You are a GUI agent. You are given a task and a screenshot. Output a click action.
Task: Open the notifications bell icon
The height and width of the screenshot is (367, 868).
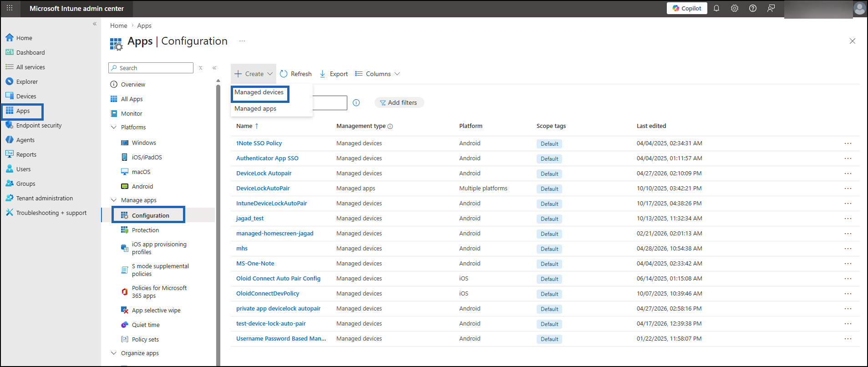tap(716, 8)
